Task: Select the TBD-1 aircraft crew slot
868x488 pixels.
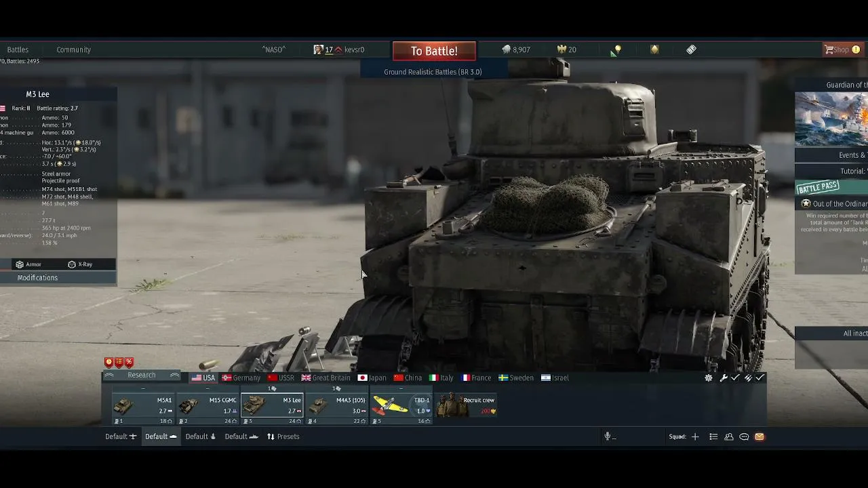Action: pyautogui.click(x=401, y=409)
